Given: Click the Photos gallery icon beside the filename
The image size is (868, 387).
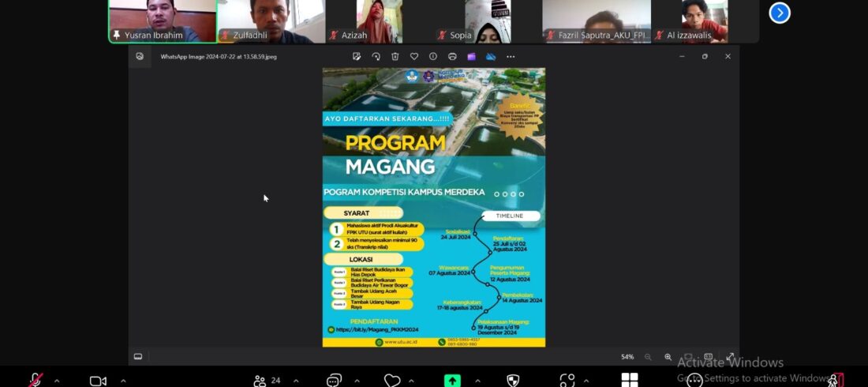Looking at the screenshot, I should [140, 57].
